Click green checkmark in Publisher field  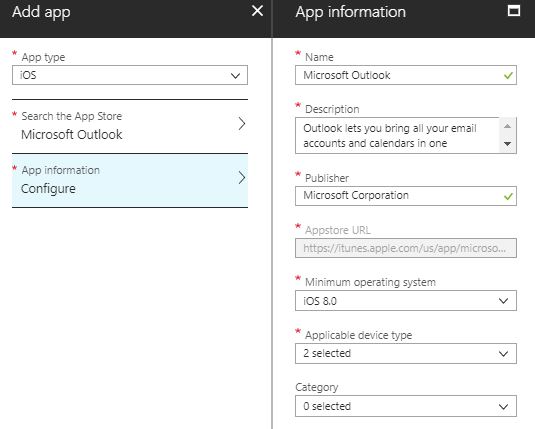click(x=508, y=196)
